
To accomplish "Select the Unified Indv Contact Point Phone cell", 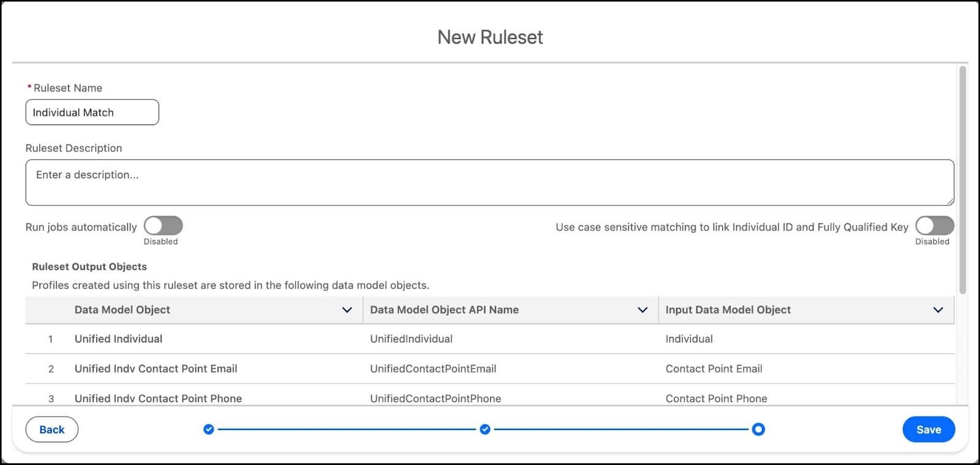I will pos(158,398).
